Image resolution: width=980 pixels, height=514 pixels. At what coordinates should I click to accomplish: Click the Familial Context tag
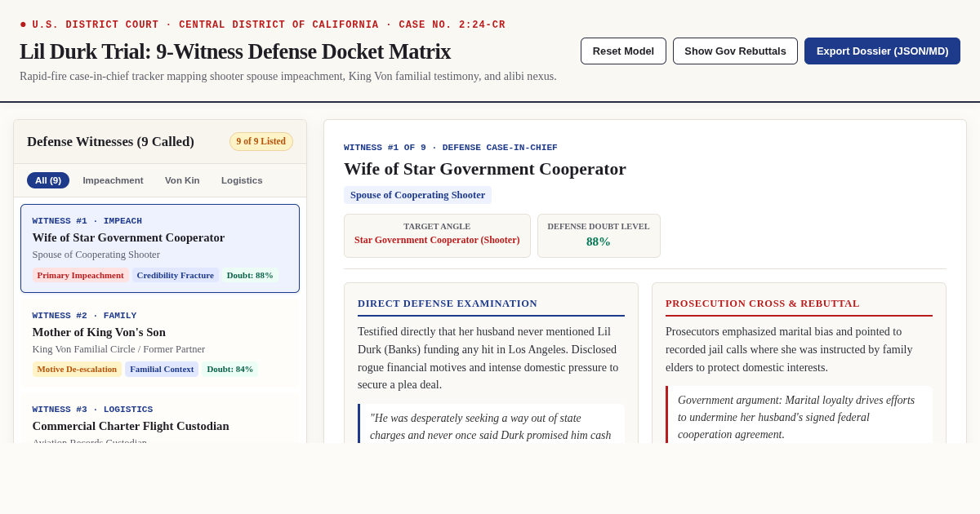point(162,369)
